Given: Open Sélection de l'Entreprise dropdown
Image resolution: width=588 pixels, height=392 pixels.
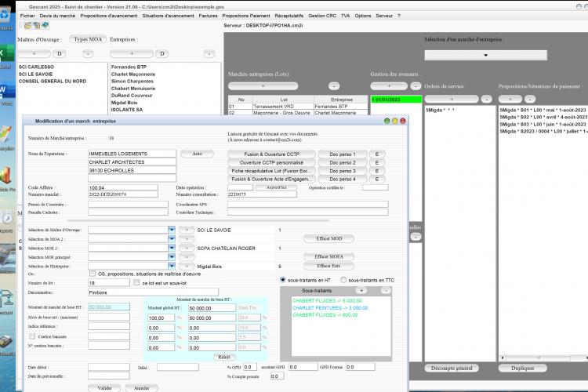Looking at the screenshot, I should tap(172, 266).
